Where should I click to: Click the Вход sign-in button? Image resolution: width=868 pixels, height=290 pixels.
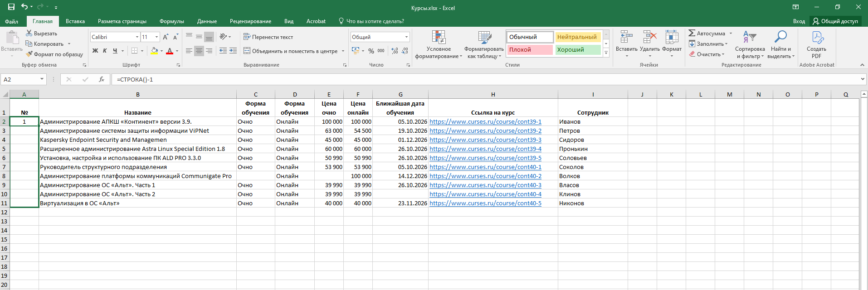tap(799, 21)
